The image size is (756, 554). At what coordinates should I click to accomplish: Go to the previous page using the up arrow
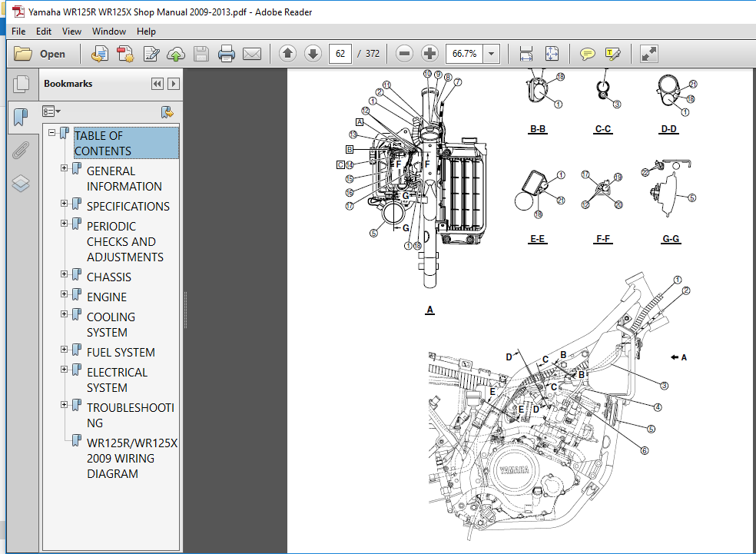coord(288,53)
